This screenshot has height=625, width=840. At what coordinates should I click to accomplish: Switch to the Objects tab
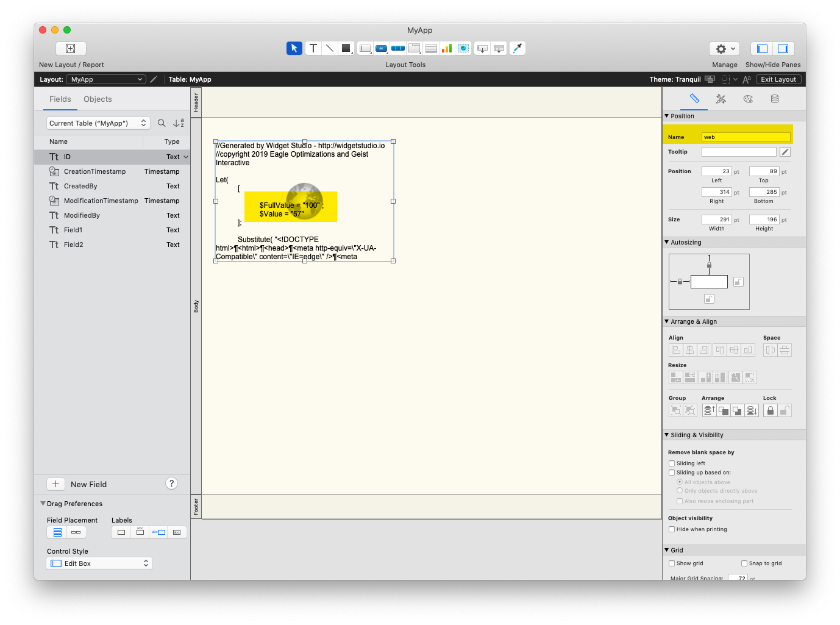click(98, 99)
